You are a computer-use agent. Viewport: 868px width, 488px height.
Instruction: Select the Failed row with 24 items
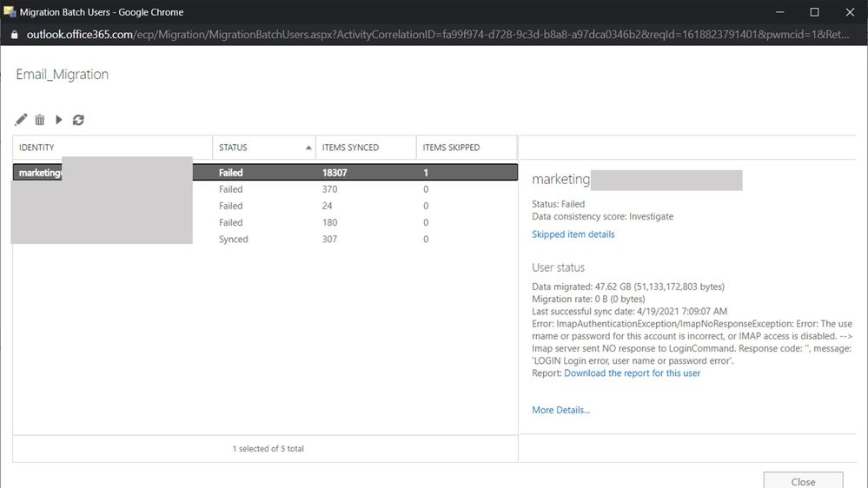(265, 206)
